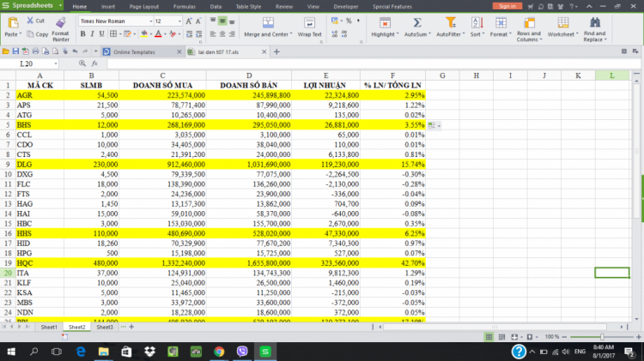Click the Cut scissors icon
Image resolution: width=644 pixels, height=361 pixels.
coord(30,21)
